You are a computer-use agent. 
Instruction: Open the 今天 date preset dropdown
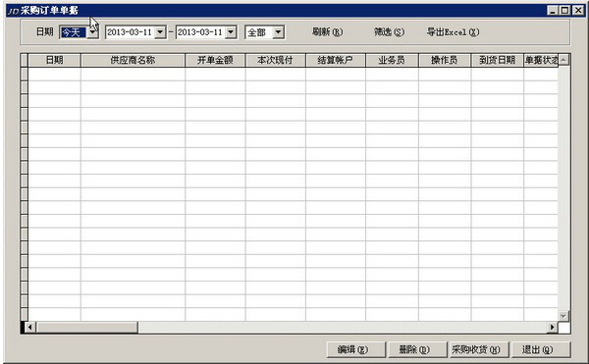tap(92, 32)
